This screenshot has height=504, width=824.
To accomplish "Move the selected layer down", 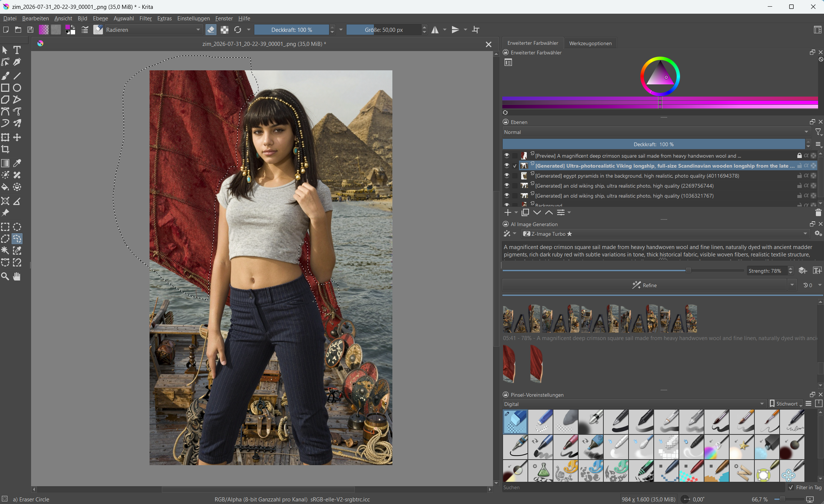I will point(537,212).
